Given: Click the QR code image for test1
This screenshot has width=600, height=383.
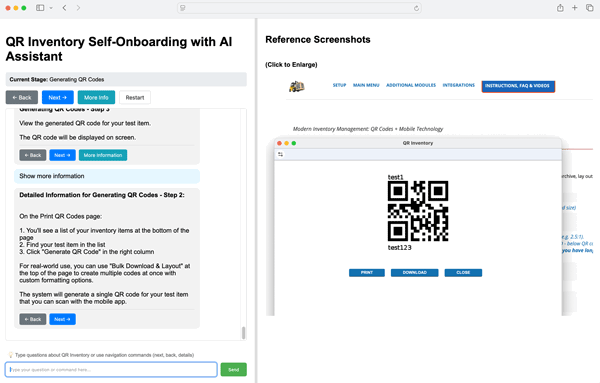Looking at the screenshot, I should click(418, 211).
